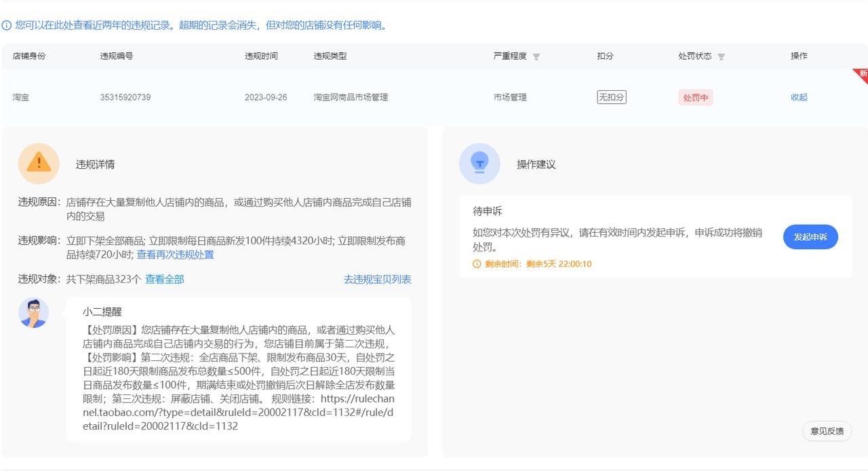Click the 操作 column header

[799, 56]
